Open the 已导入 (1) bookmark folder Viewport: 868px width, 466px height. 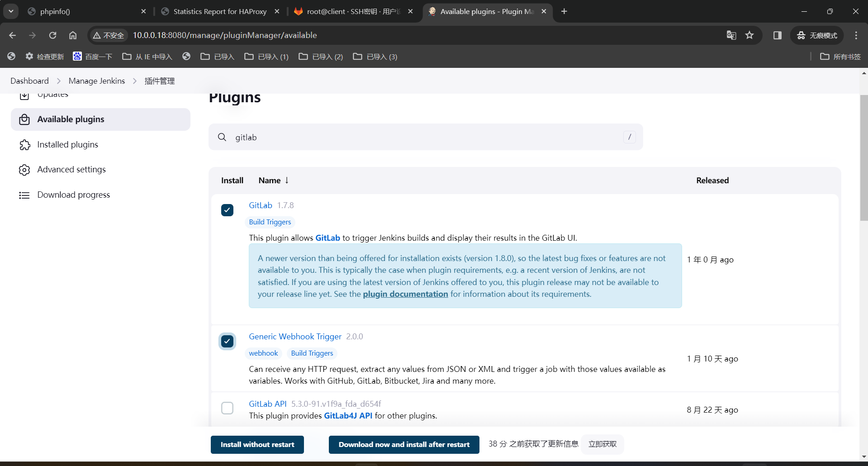coord(266,57)
